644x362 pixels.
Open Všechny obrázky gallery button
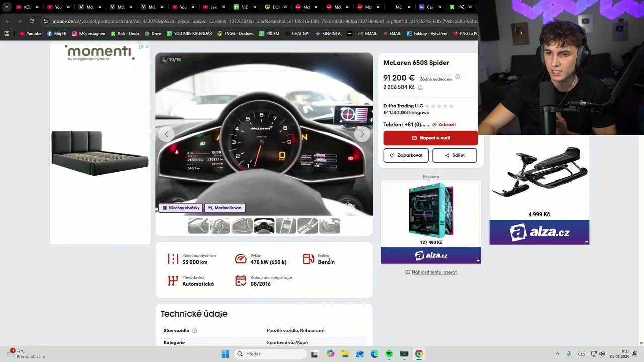click(181, 208)
